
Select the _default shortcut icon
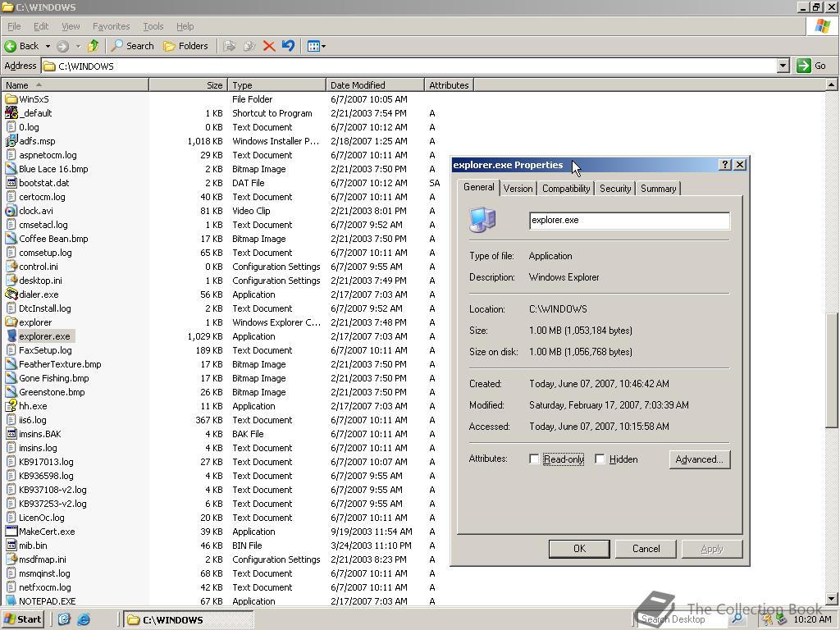pyautogui.click(x=11, y=113)
